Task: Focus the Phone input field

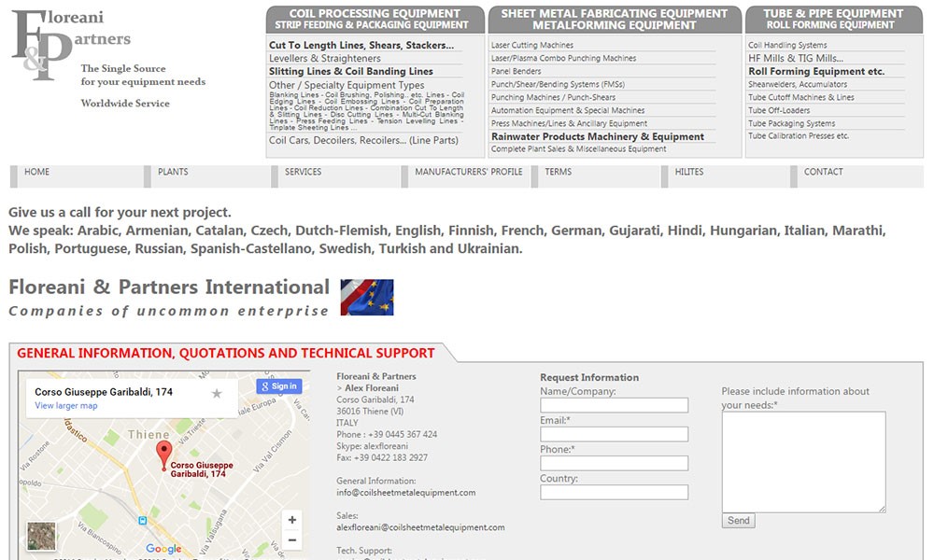Action: (x=615, y=463)
